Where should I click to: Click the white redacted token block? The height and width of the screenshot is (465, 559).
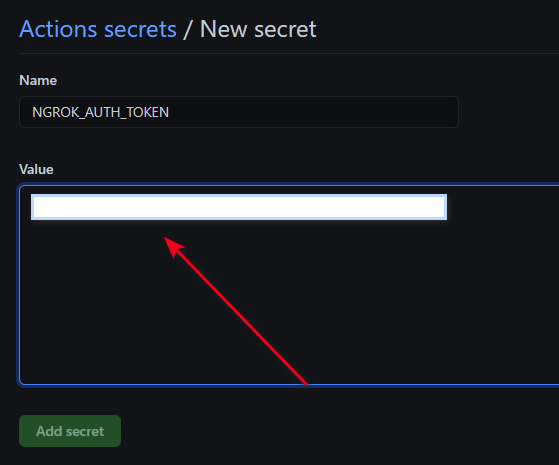click(x=239, y=207)
